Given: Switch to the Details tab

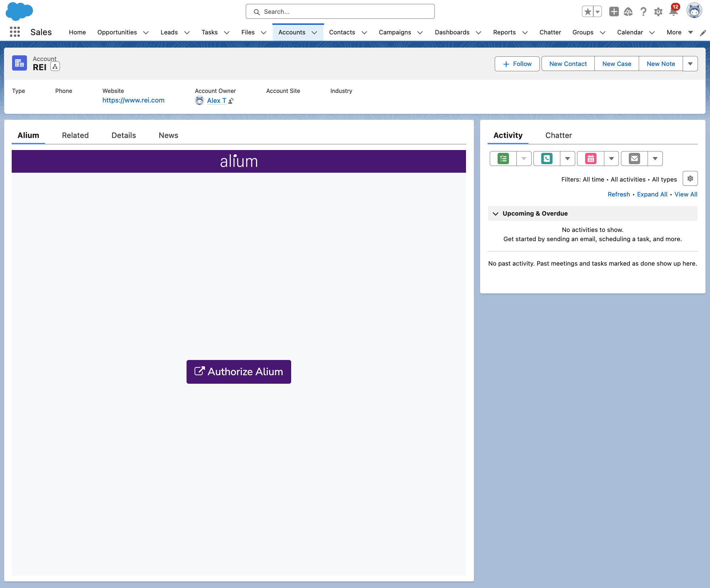Looking at the screenshot, I should click(x=124, y=135).
